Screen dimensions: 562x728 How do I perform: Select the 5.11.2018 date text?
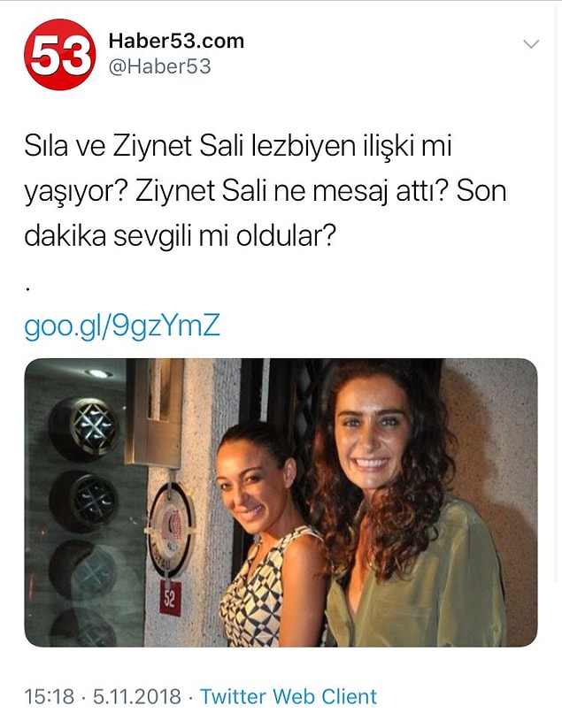click(x=136, y=696)
